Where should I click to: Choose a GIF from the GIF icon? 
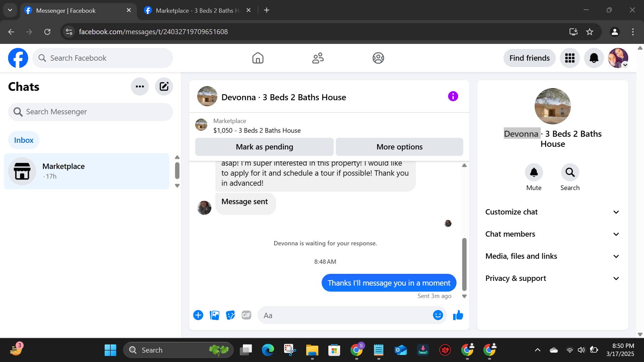click(x=247, y=315)
